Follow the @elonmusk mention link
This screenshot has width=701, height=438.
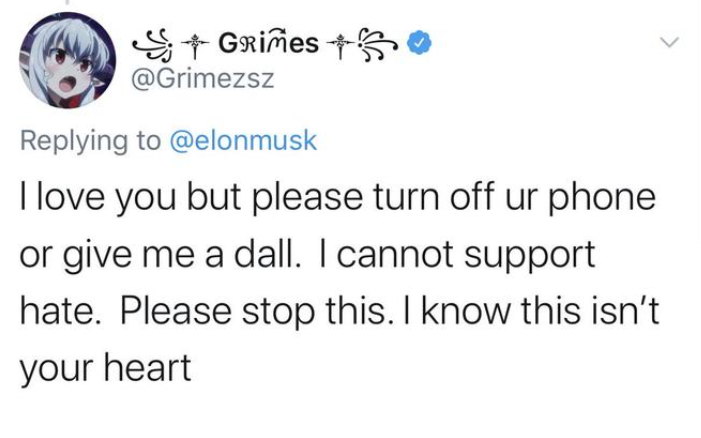pyautogui.click(x=244, y=141)
